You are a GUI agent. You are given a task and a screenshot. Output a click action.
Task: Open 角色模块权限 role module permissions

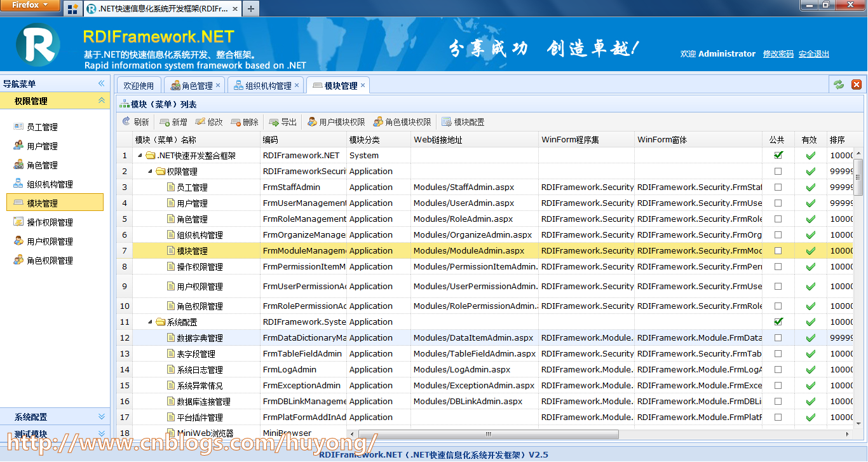click(402, 122)
